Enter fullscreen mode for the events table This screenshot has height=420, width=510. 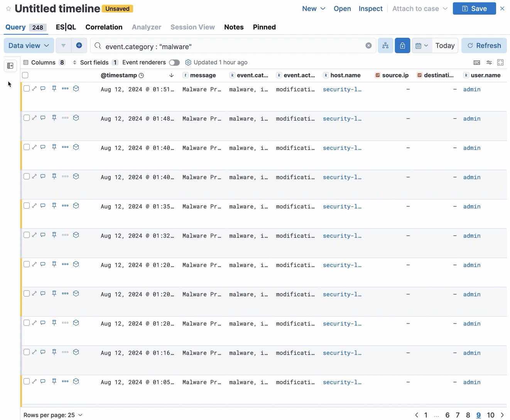tap(500, 62)
